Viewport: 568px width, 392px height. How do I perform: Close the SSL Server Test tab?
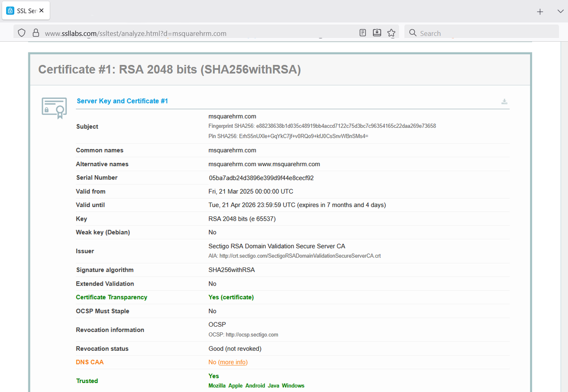[x=42, y=10]
